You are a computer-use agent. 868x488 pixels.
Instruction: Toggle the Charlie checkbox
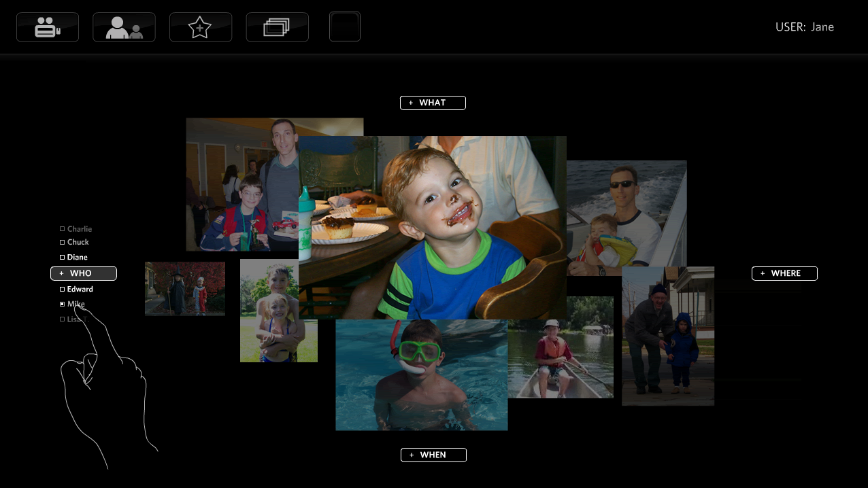[63, 229]
